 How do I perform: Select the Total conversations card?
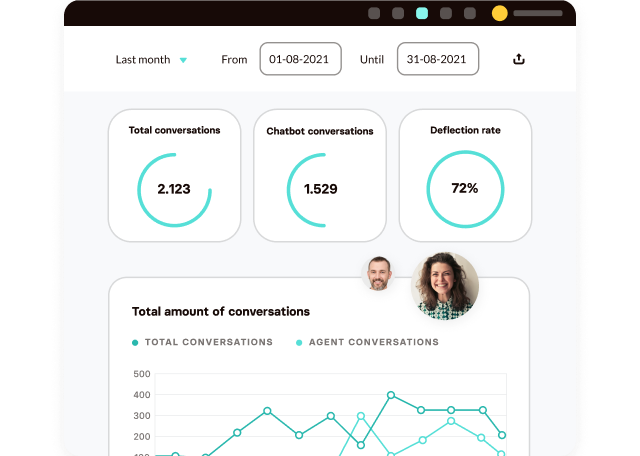(174, 175)
